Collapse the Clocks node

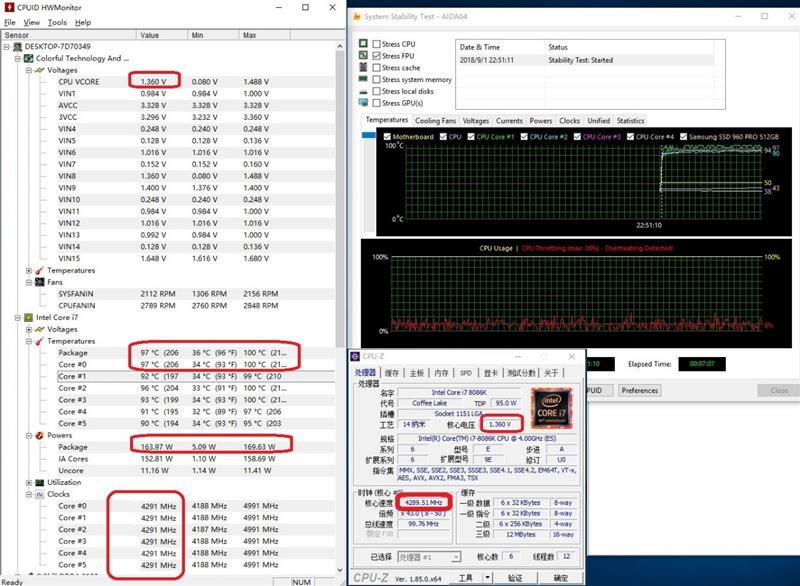[x=29, y=494]
